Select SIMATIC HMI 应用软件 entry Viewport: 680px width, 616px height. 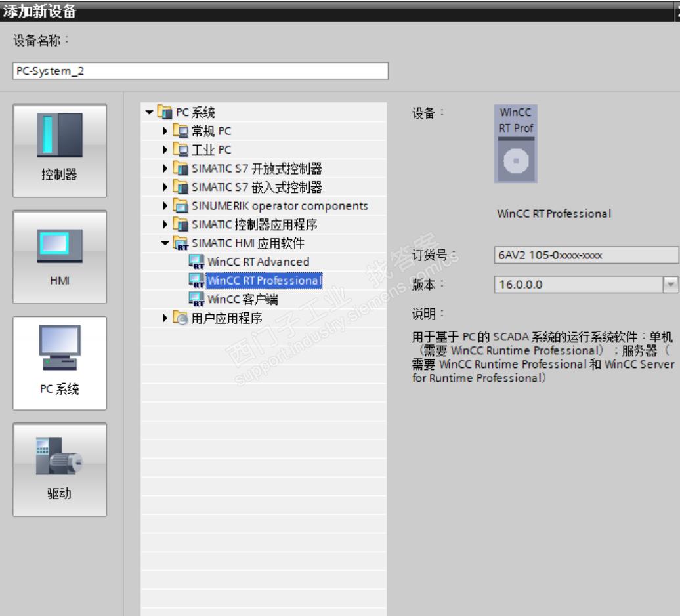[x=247, y=243]
